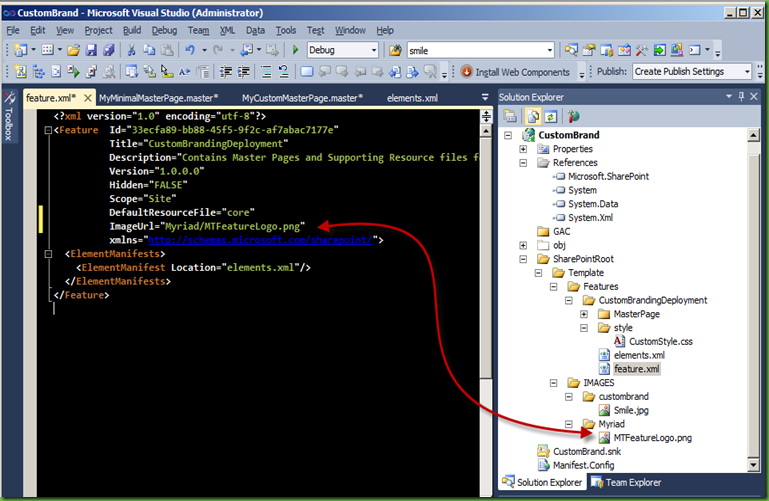Click inside the smile search input field
Image resolution: width=769 pixels, height=501 pixels.
(x=475, y=50)
